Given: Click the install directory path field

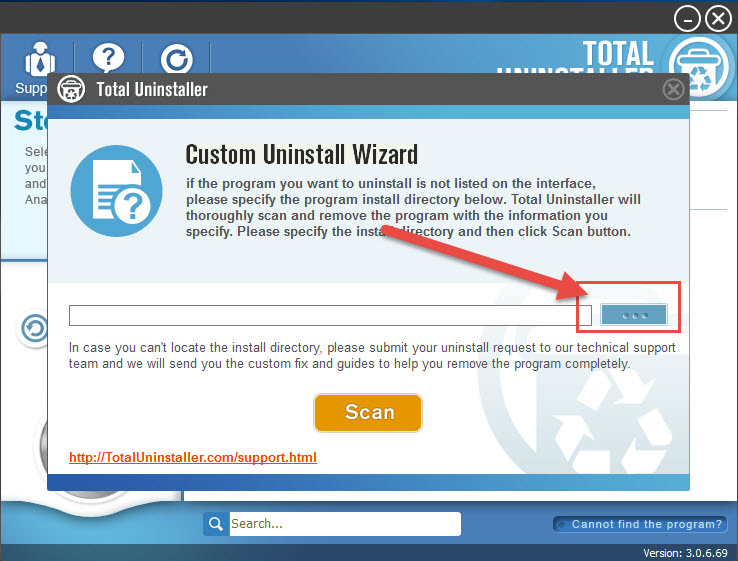Looking at the screenshot, I should (x=330, y=315).
